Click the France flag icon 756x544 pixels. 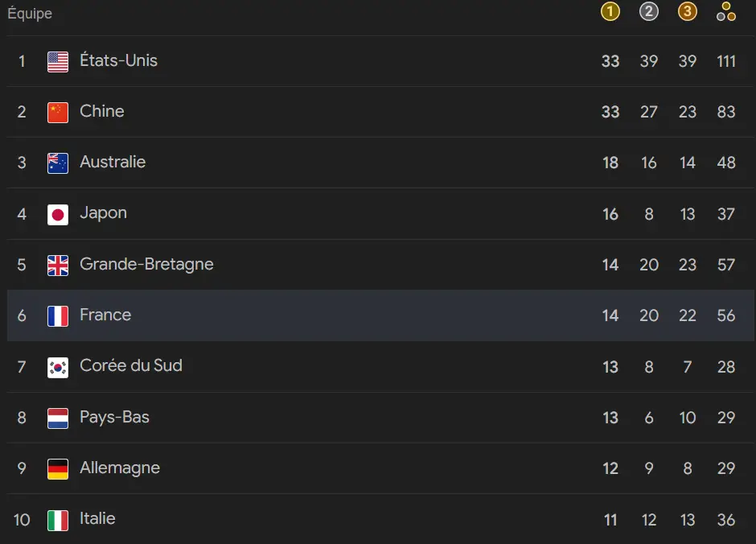pos(58,315)
